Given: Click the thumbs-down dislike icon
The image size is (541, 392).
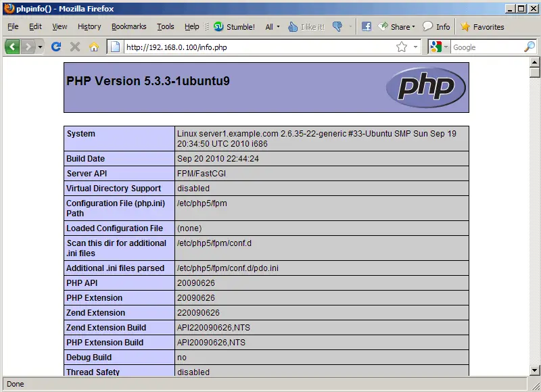Looking at the screenshot, I should 337,26.
